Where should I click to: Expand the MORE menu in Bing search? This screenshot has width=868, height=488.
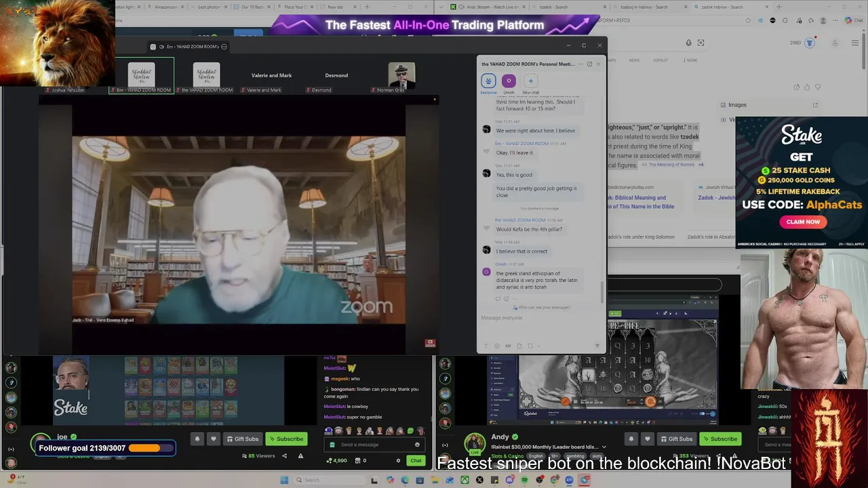pyautogui.click(x=690, y=60)
